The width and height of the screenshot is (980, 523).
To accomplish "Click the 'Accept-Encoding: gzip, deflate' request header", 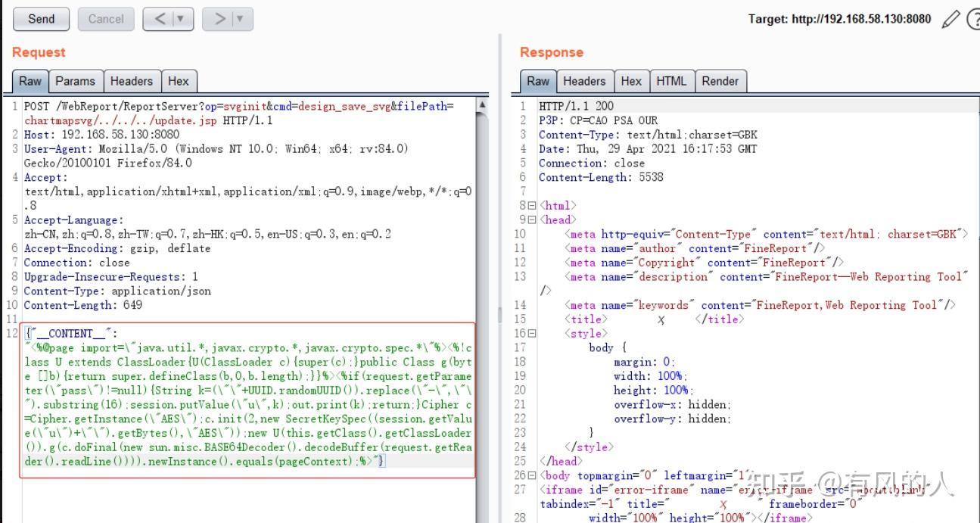I will 117,248.
